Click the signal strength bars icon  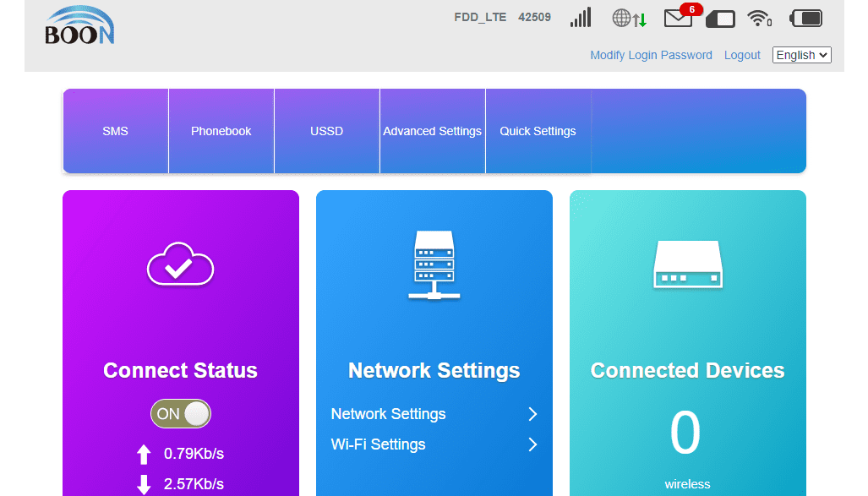581,18
